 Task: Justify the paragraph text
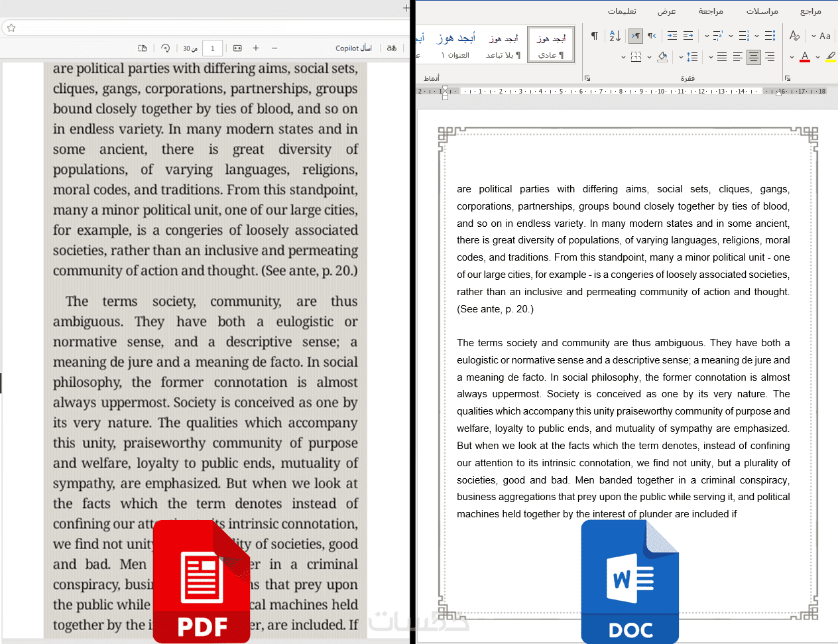(722, 57)
